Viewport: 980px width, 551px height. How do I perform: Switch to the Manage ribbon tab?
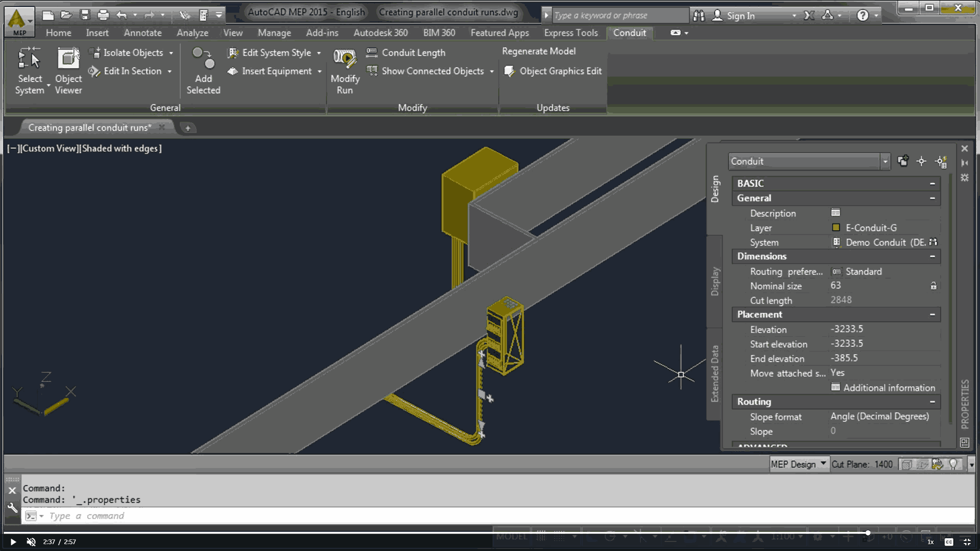[274, 33]
